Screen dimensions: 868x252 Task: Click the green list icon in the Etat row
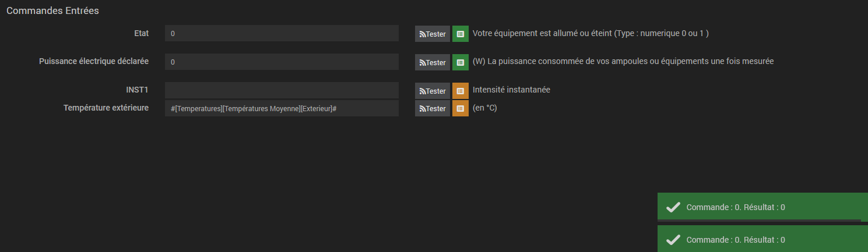pos(461,34)
